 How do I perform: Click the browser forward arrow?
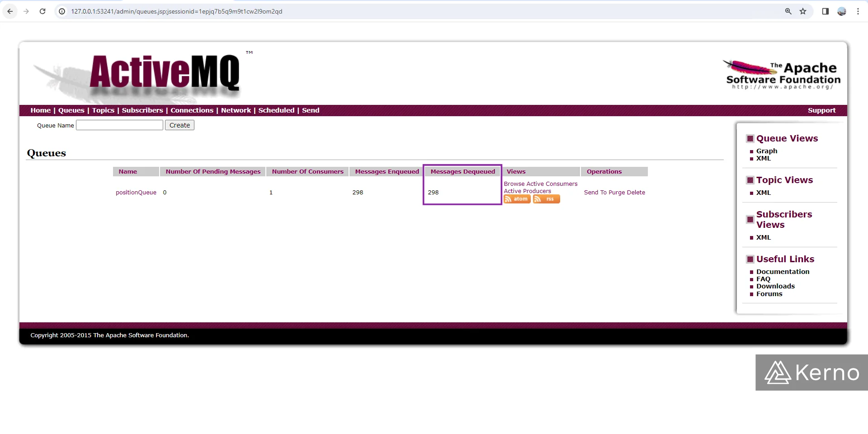click(26, 11)
